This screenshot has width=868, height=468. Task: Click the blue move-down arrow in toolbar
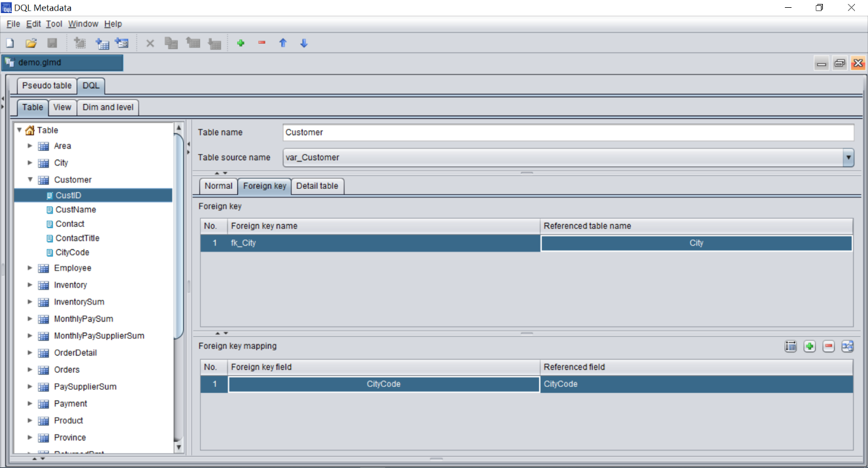click(304, 43)
